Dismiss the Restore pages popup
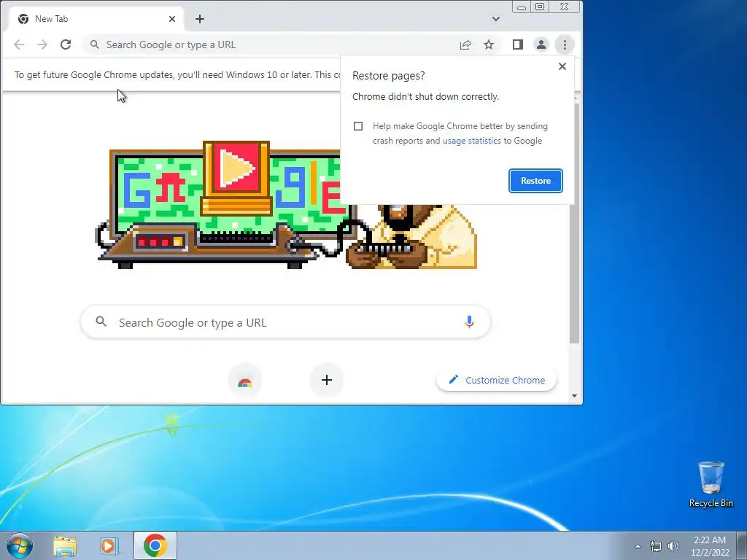 [x=562, y=66]
